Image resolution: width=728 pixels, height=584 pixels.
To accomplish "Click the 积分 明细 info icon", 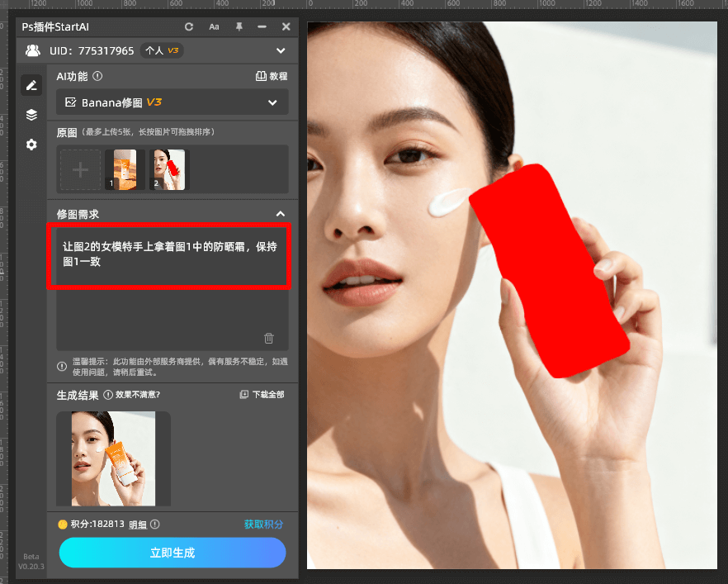I will pyautogui.click(x=154, y=524).
